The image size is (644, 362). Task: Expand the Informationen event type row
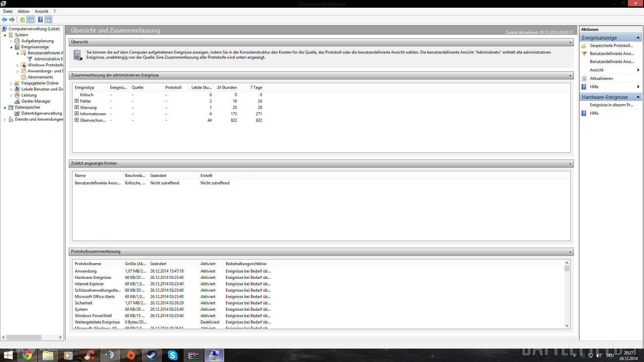76,114
